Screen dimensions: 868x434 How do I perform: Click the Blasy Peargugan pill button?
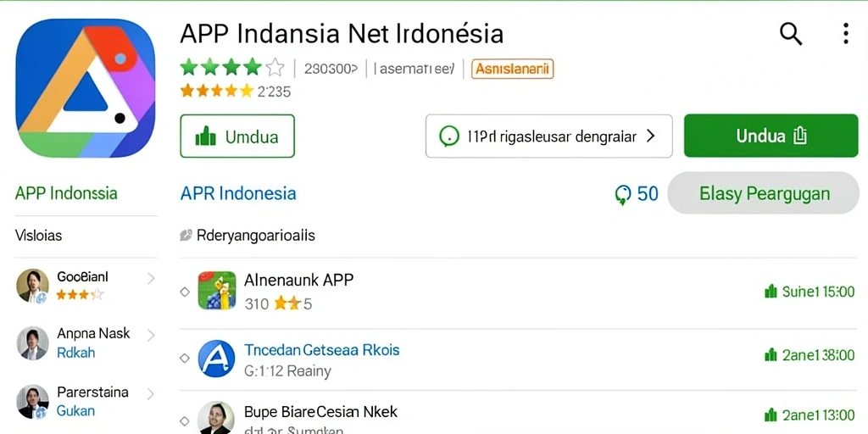click(764, 193)
